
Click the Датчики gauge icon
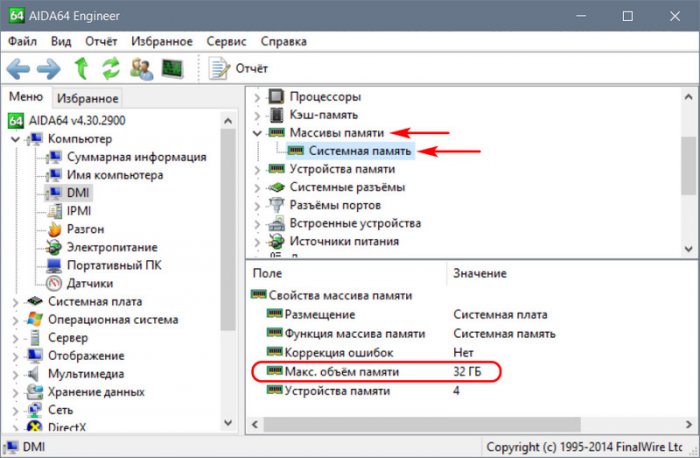(x=54, y=283)
